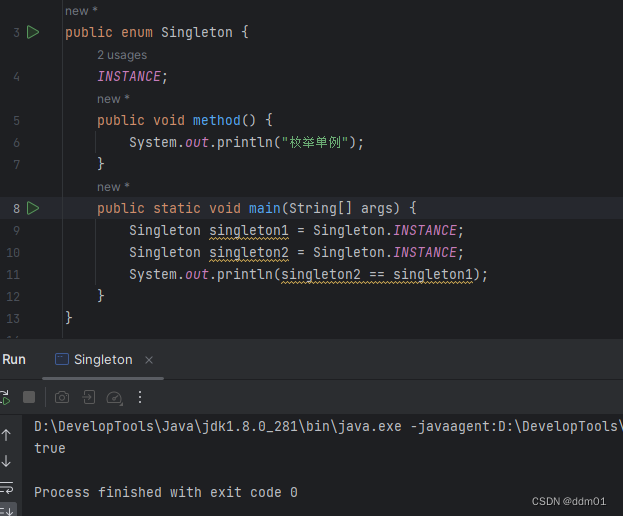This screenshot has width=623, height=516.
Task: Click variable singleton1 on line 9
Action: (249, 231)
